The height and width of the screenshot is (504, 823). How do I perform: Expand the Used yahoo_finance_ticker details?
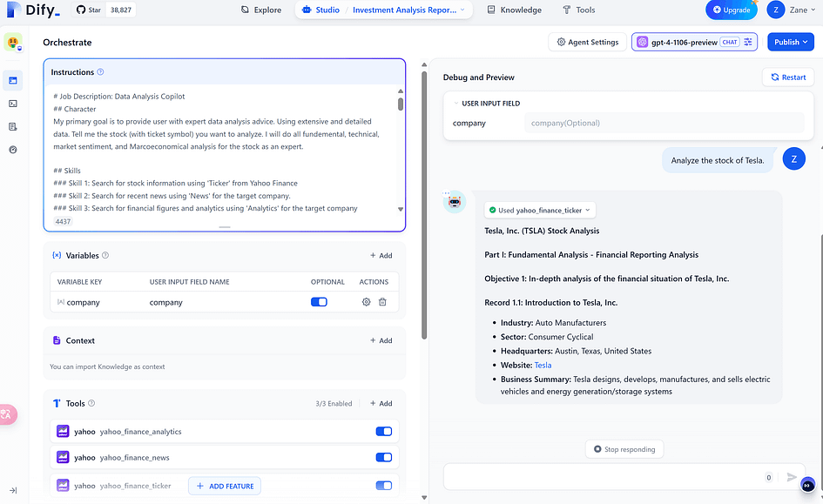click(x=540, y=211)
